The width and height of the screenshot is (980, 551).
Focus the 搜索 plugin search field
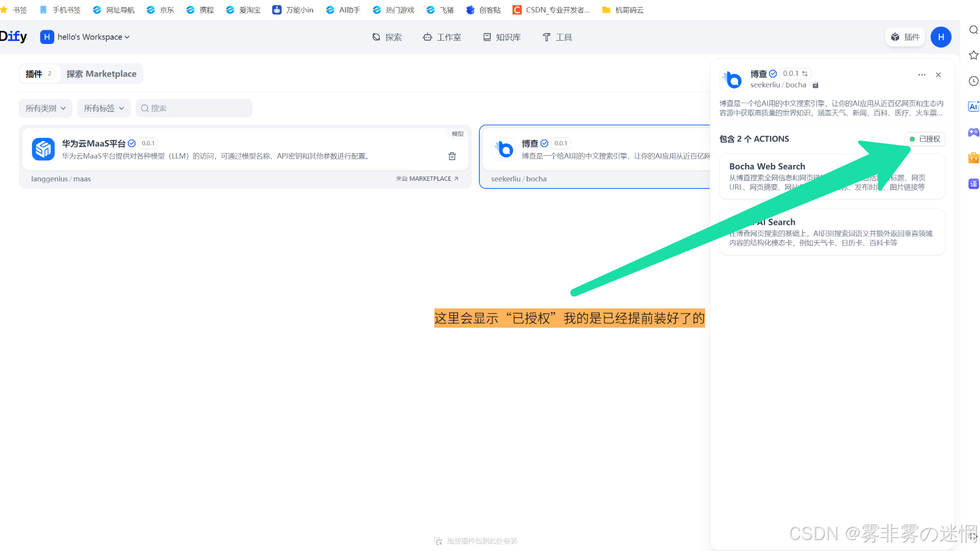click(x=194, y=108)
